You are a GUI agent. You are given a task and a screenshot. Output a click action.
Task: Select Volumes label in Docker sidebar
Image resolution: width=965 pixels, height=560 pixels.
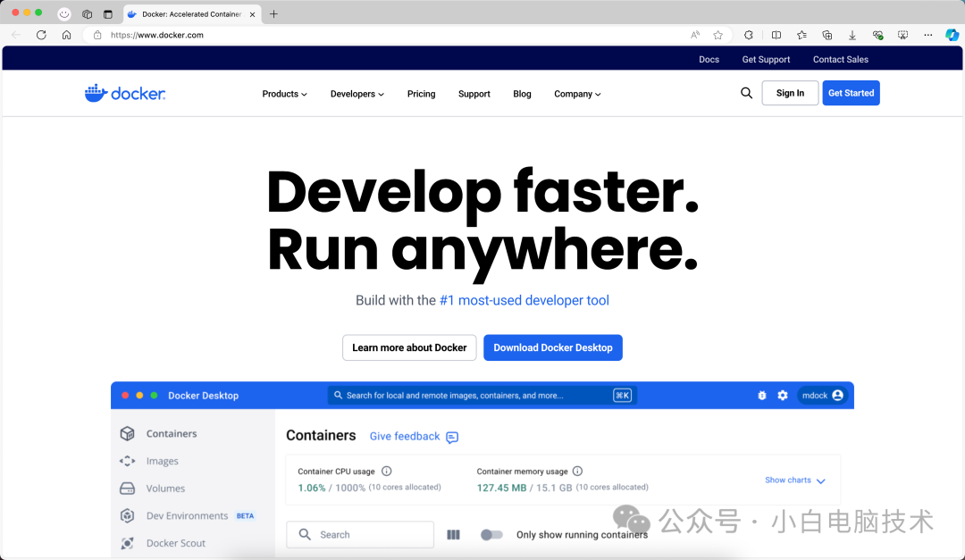point(165,489)
